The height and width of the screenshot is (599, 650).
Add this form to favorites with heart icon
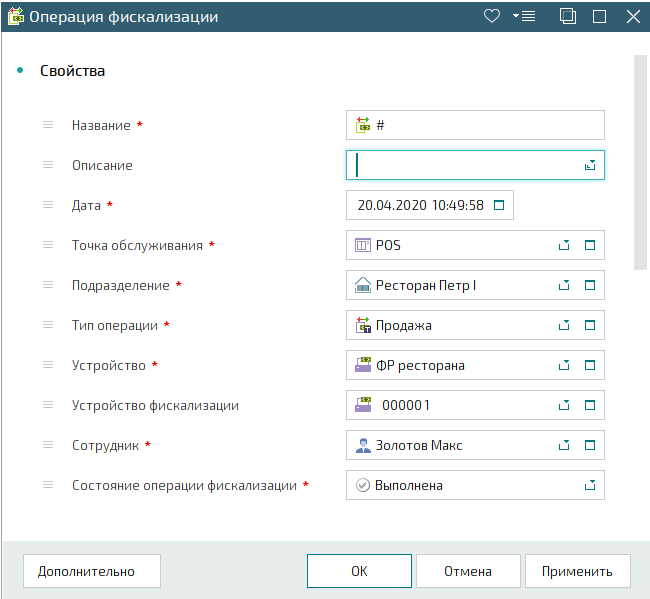click(x=492, y=17)
